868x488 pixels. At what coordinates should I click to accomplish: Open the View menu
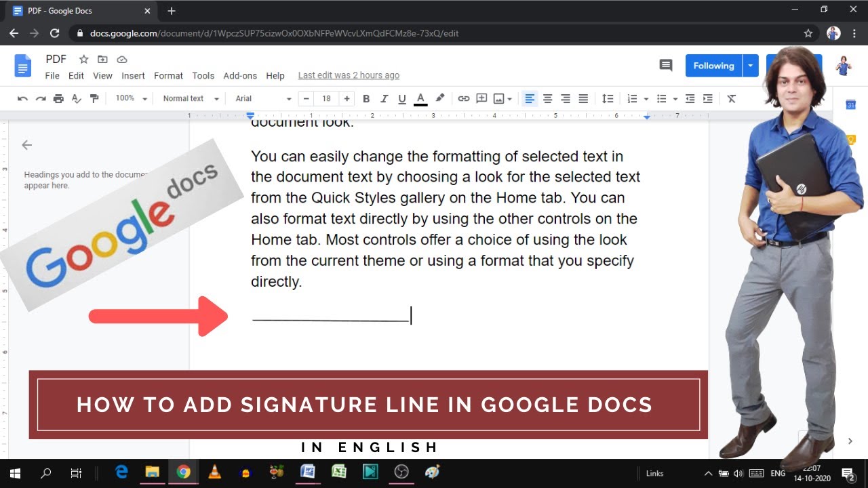tap(102, 76)
